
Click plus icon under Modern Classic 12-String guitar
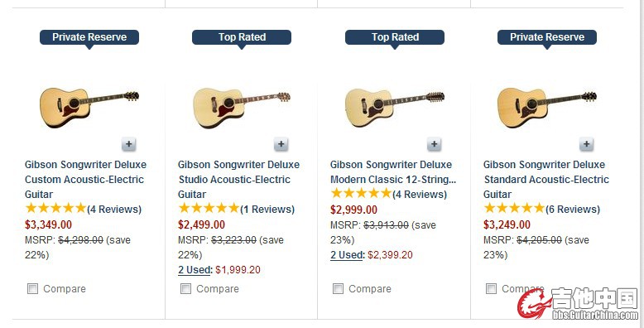click(x=434, y=144)
